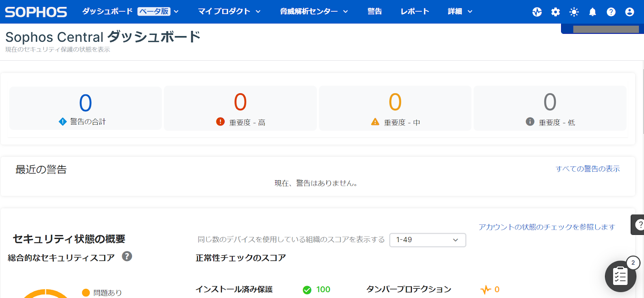Open the floating checklist button
The width and height of the screenshot is (644, 298).
click(620, 276)
